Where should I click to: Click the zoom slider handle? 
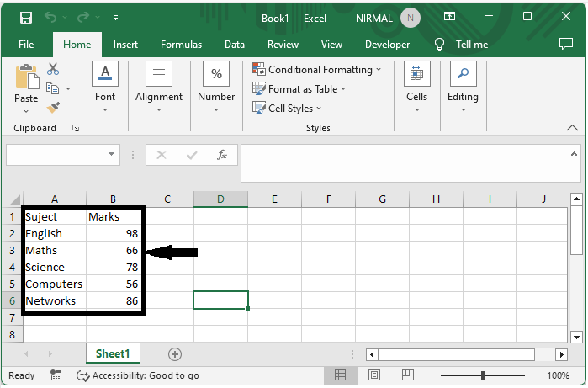click(484, 375)
